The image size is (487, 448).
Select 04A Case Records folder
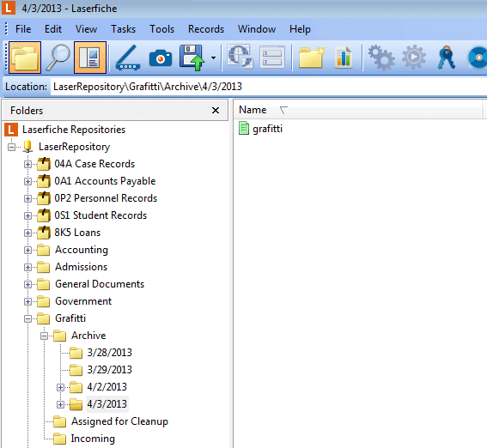coord(94,164)
